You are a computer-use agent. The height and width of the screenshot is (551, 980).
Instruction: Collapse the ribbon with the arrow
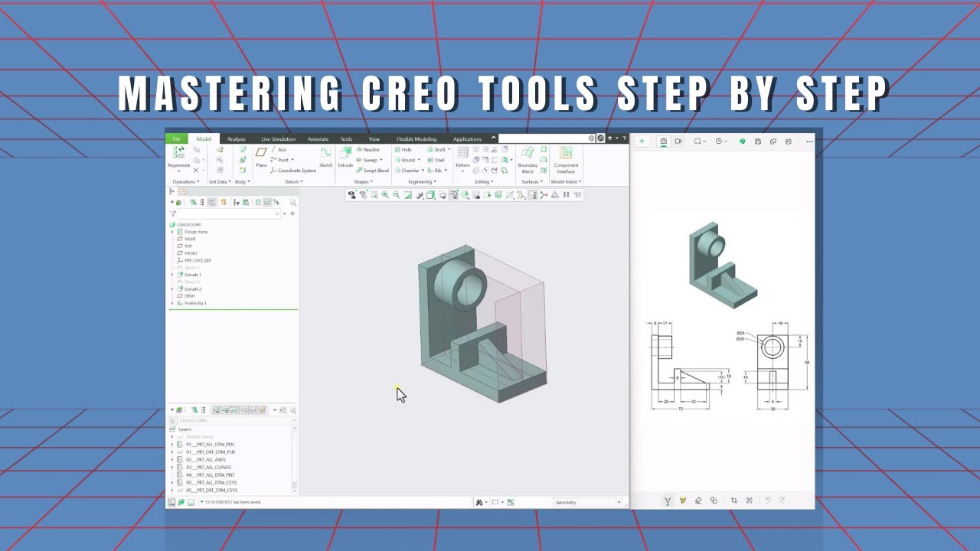(494, 139)
